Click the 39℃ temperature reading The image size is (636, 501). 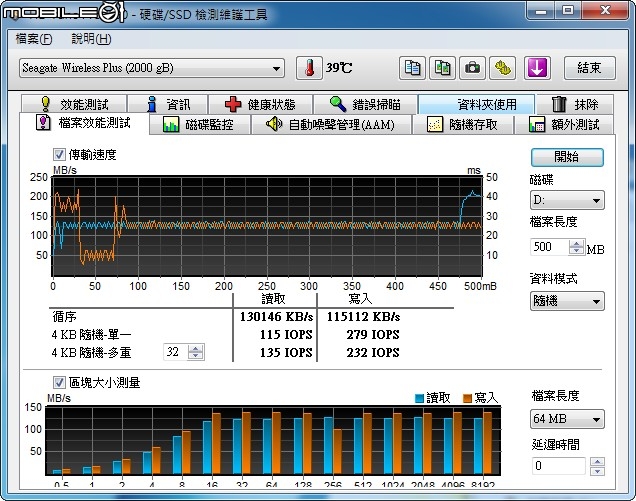339,68
